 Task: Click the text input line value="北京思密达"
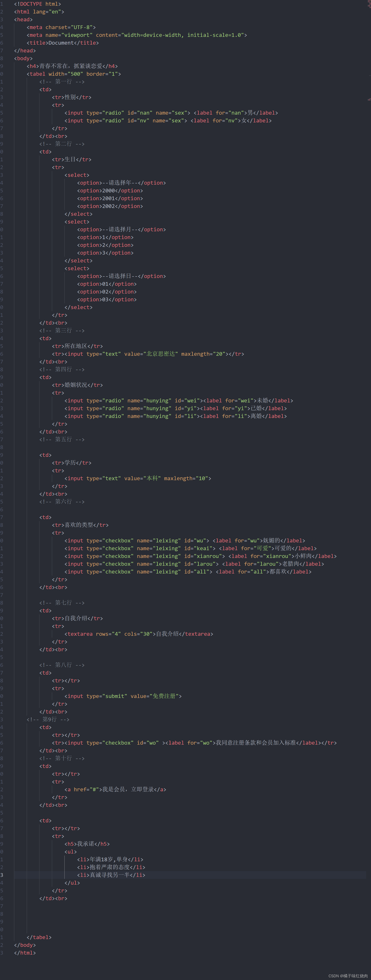click(x=148, y=354)
